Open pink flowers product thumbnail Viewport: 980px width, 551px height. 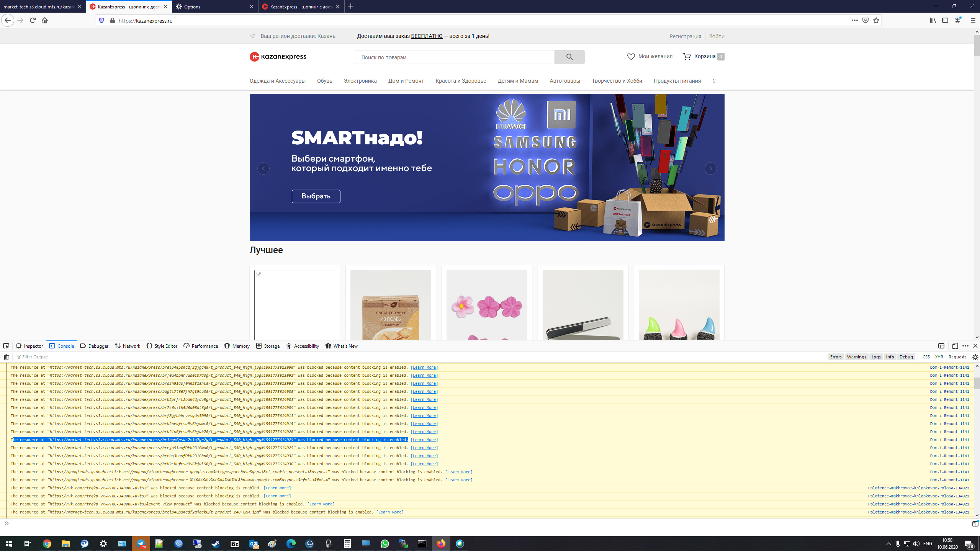pos(487,305)
